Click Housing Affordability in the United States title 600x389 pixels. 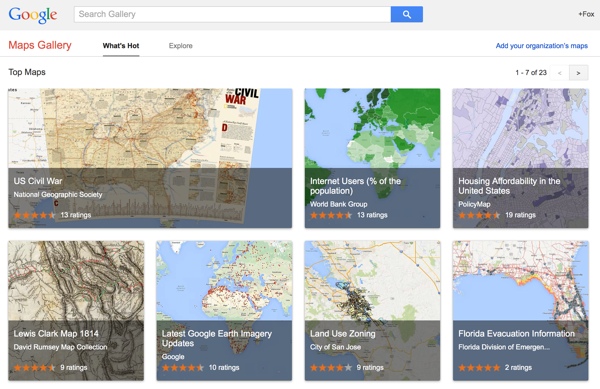coord(509,186)
